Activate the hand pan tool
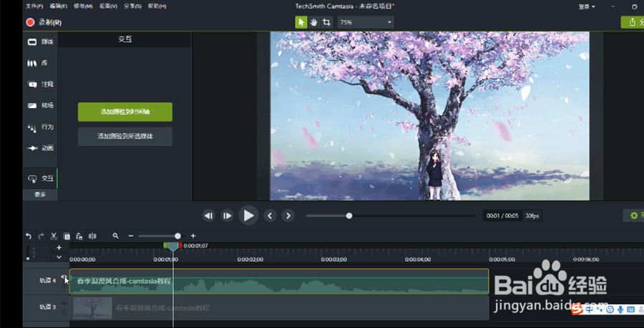Image resolution: width=644 pixels, height=328 pixels. 314,22
